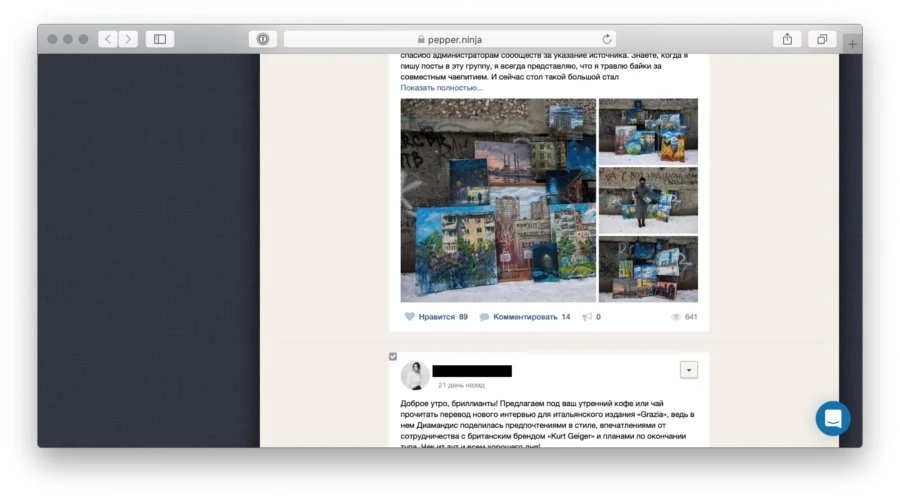Screen dimensions: 900x500
Task: Open the large paintings collage photo
Action: tap(498, 200)
